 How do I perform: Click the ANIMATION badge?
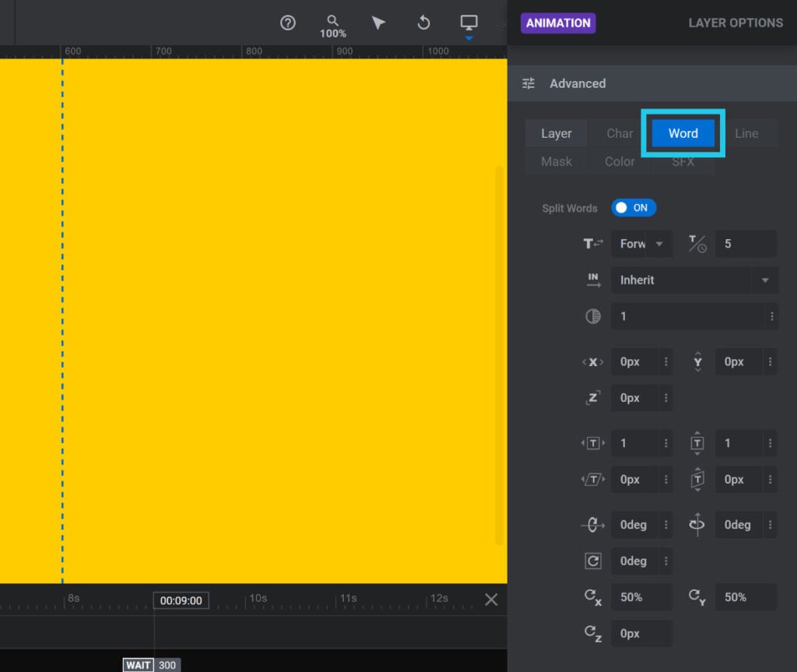point(557,23)
